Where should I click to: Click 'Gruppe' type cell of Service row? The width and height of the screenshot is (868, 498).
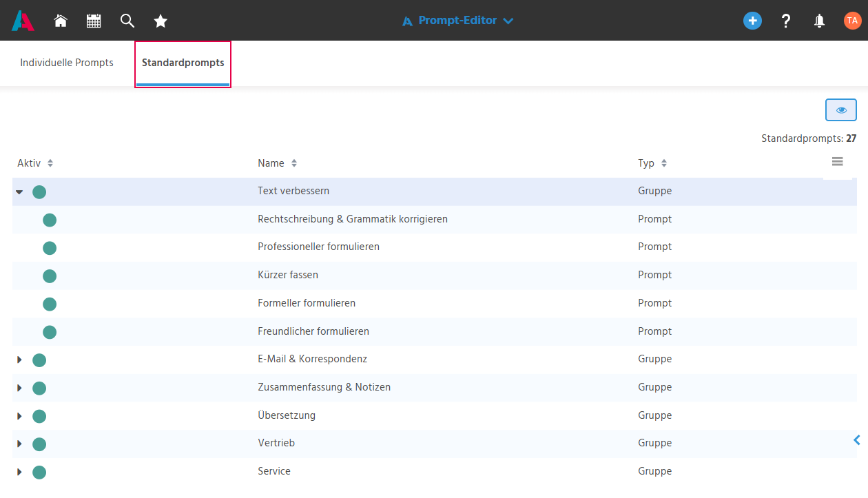pyautogui.click(x=654, y=471)
